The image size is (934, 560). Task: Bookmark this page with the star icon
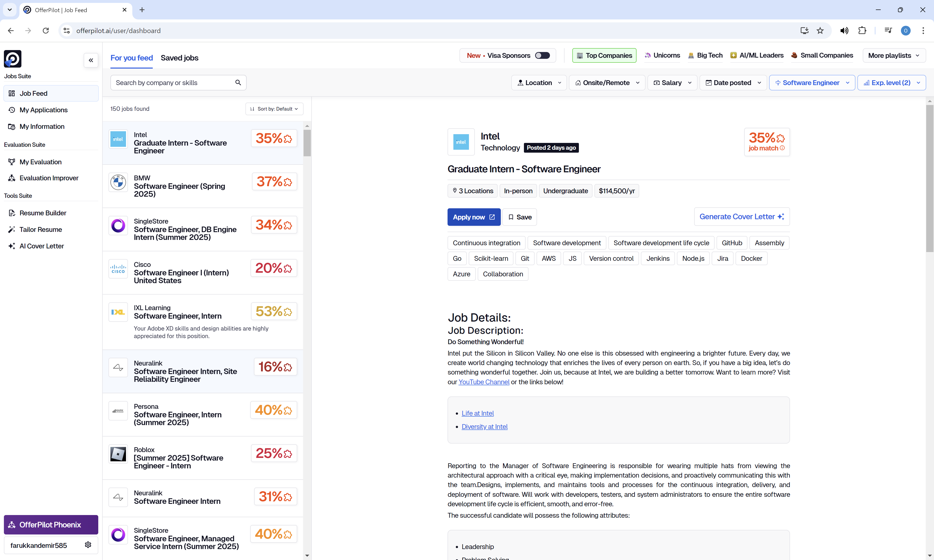click(x=820, y=31)
